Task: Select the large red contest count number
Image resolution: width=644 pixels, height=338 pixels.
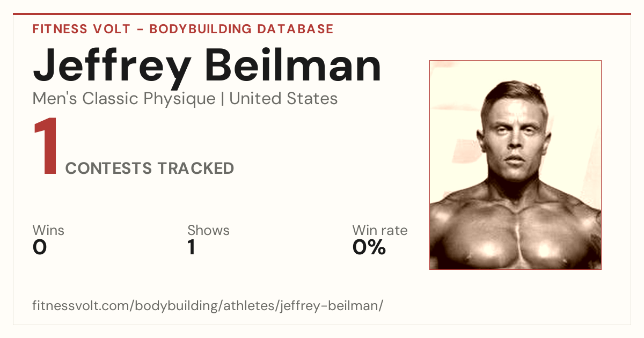Action: (45, 147)
